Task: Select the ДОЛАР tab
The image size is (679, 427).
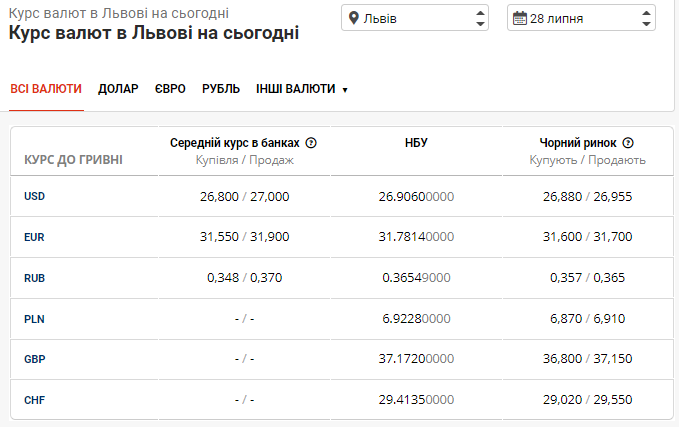Action: pyautogui.click(x=118, y=89)
